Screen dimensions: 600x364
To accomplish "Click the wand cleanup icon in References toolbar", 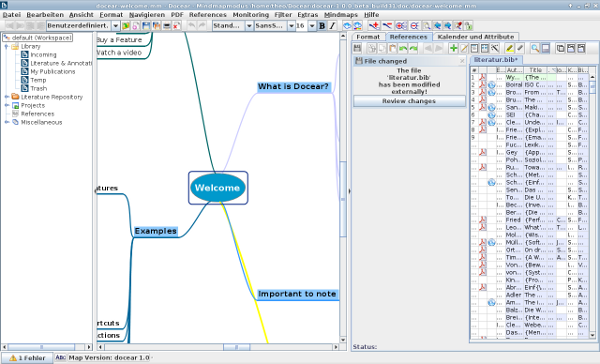I will [x=495, y=48].
